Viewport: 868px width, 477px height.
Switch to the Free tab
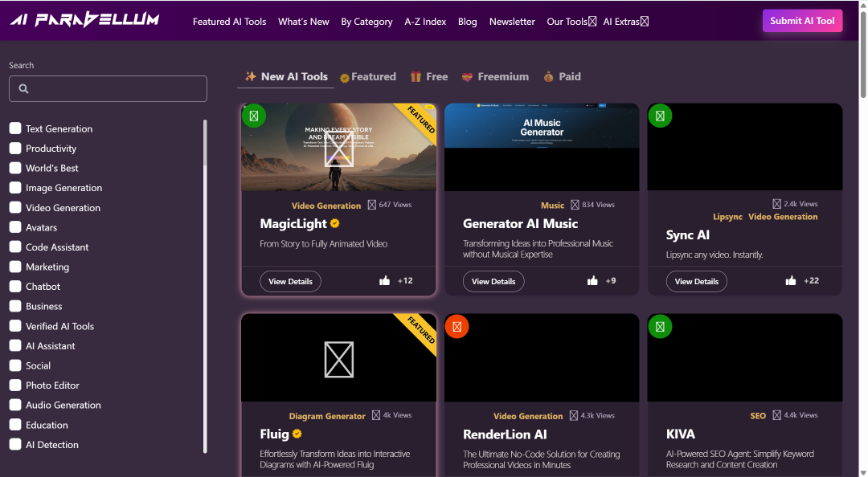pyautogui.click(x=429, y=77)
